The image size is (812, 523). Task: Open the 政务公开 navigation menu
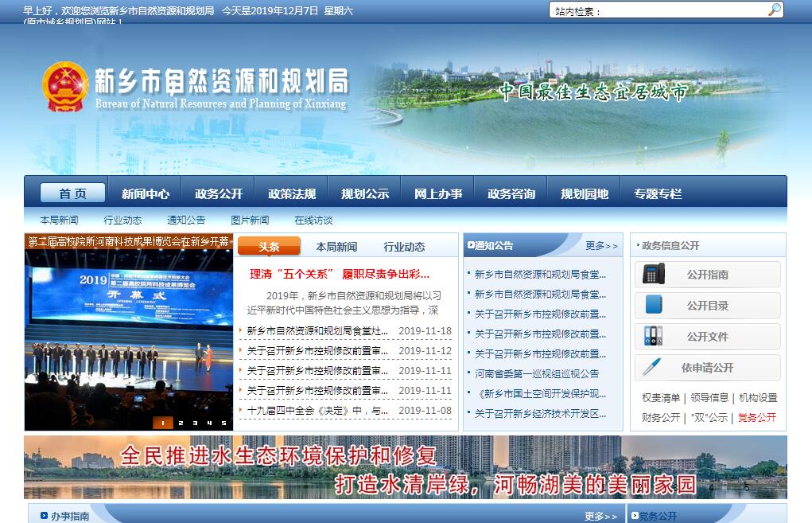[219, 193]
